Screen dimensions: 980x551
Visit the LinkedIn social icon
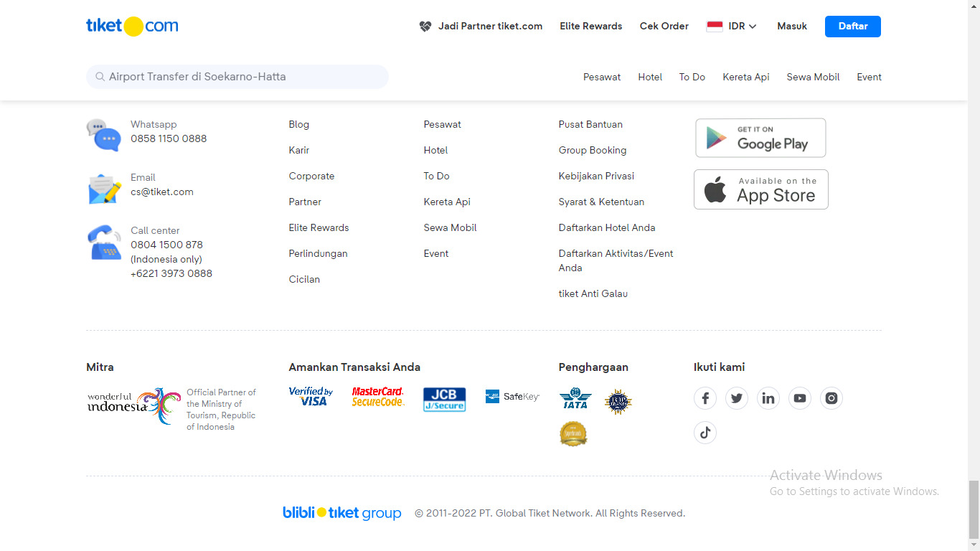tap(768, 398)
